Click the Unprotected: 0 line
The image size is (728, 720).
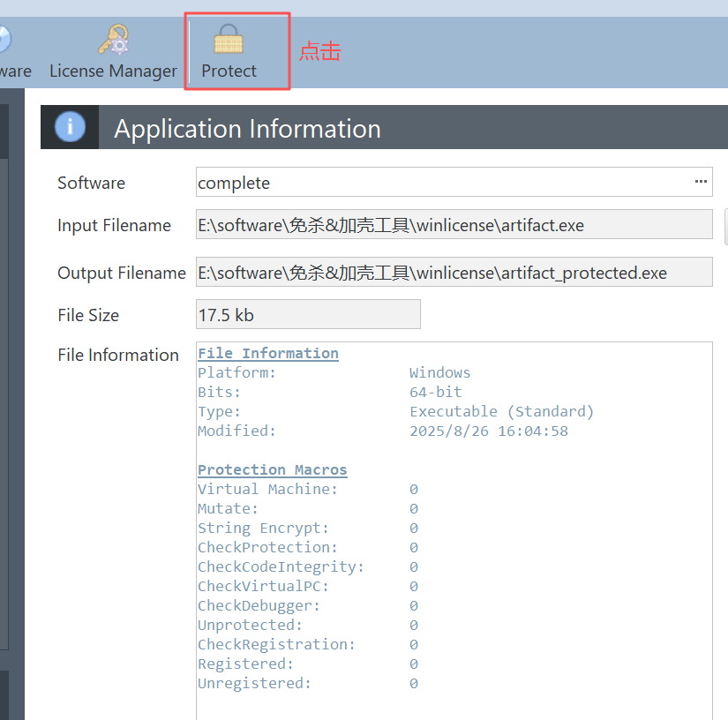[x=308, y=626]
